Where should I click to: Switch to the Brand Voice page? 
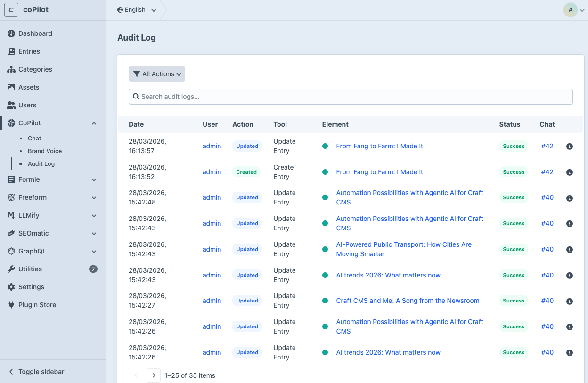point(44,151)
